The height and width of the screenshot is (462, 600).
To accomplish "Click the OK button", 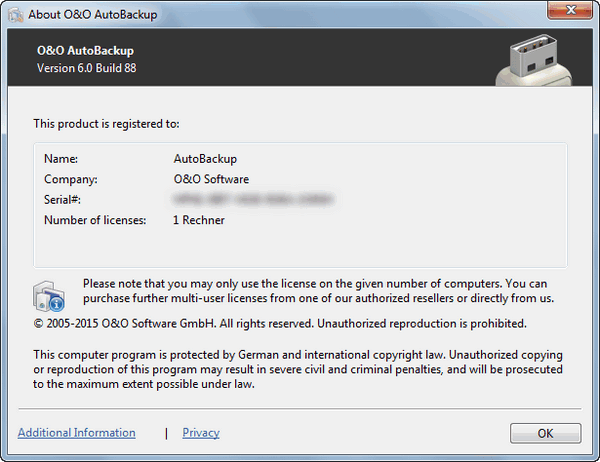I will [545, 433].
